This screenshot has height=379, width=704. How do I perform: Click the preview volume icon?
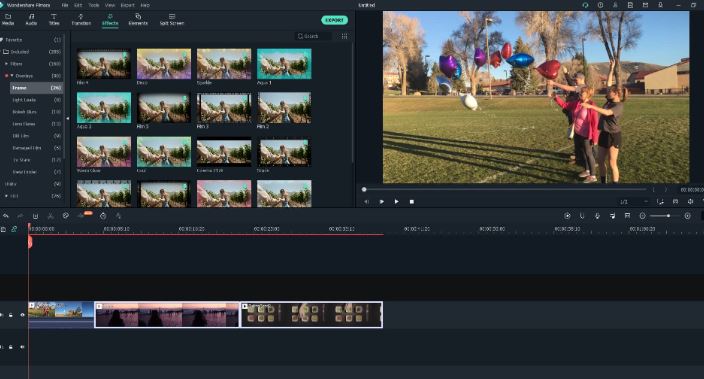click(691, 202)
